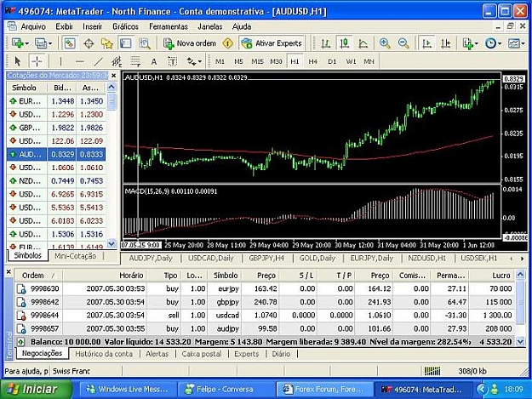This screenshot has width=532, height=399.
Task: Switch to Mini-Cotação tab
Action: tap(75, 256)
